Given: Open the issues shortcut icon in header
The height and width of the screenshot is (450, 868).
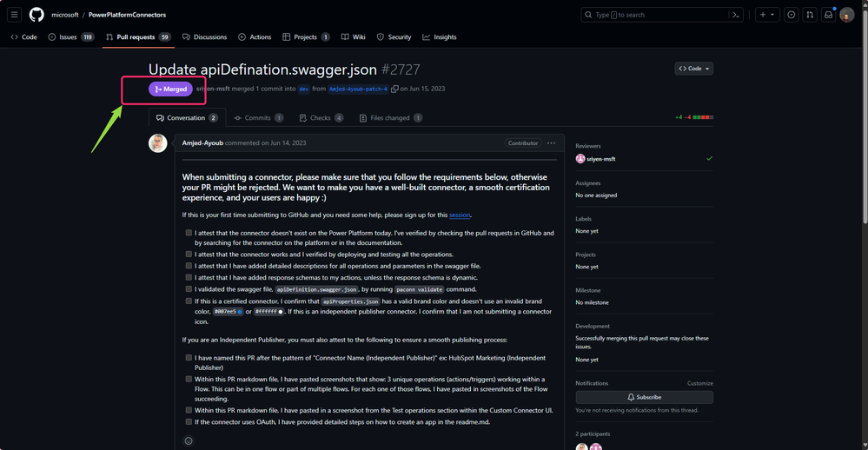Looking at the screenshot, I should point(791,15).
